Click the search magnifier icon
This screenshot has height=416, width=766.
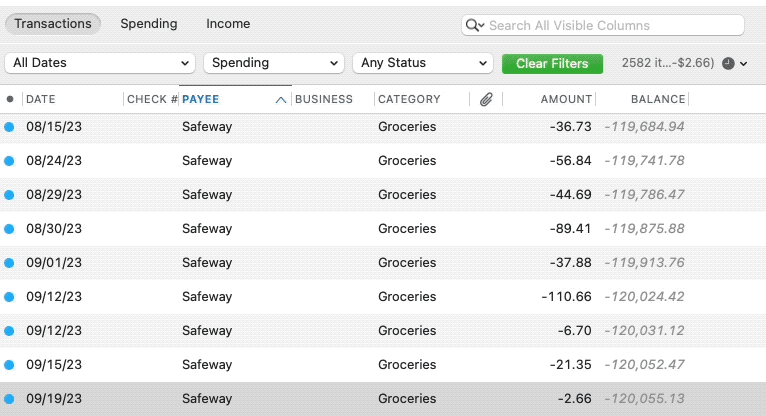(x=474, y=25)
